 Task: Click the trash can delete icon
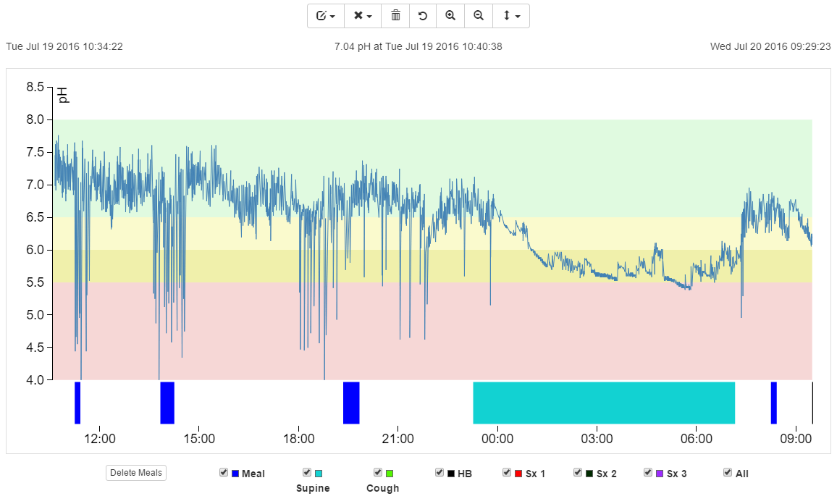[x=395, y=16]
